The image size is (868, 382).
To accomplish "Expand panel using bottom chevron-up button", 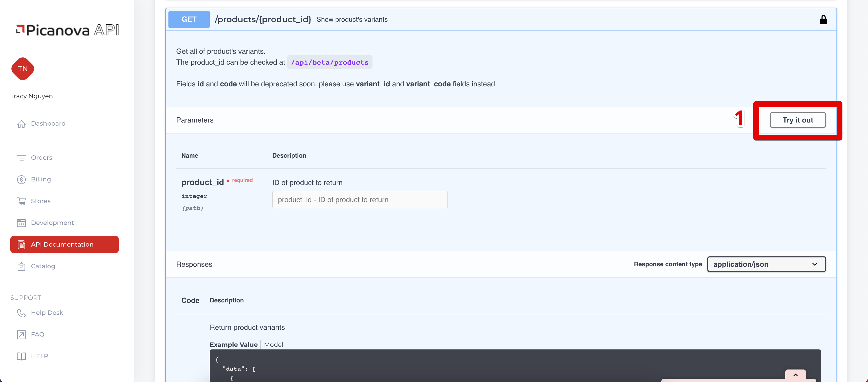I will [795, 375].
